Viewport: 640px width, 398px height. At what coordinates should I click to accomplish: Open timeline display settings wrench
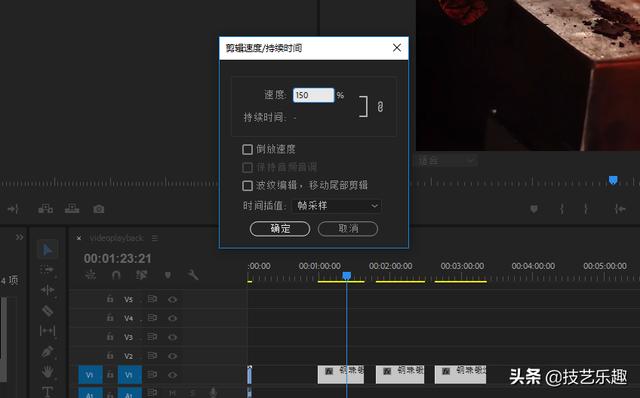tap(193, 275)
